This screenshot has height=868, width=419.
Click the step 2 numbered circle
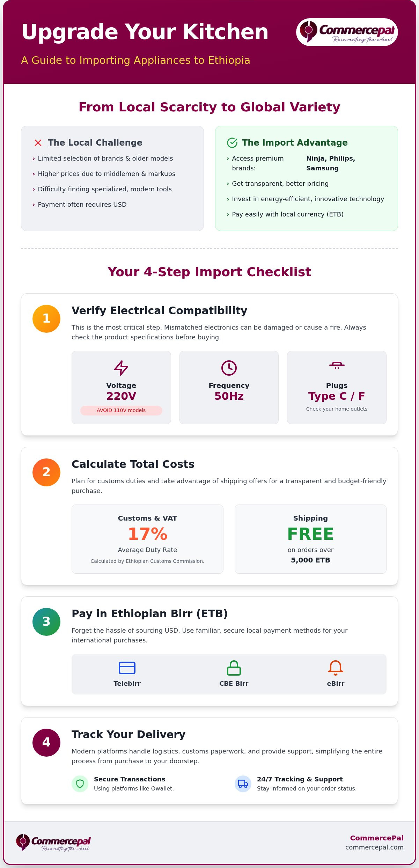(46, 472)
